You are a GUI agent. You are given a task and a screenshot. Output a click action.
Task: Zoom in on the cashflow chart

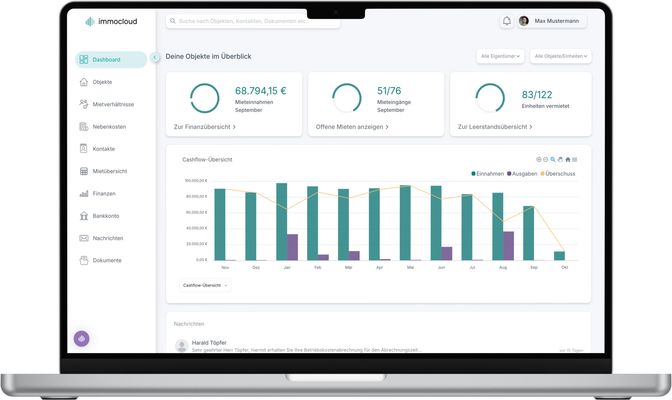(x=539, y=159)
